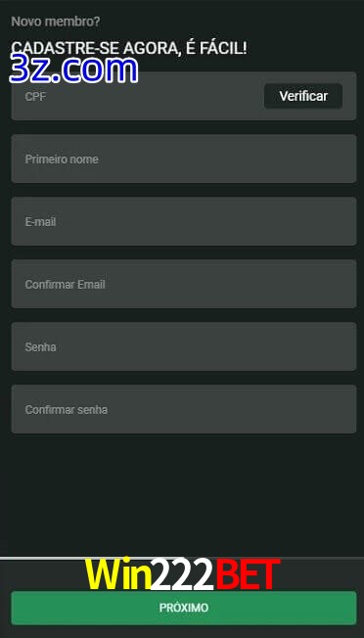Click the CADASTRE-SE AGORA heading

129,48
